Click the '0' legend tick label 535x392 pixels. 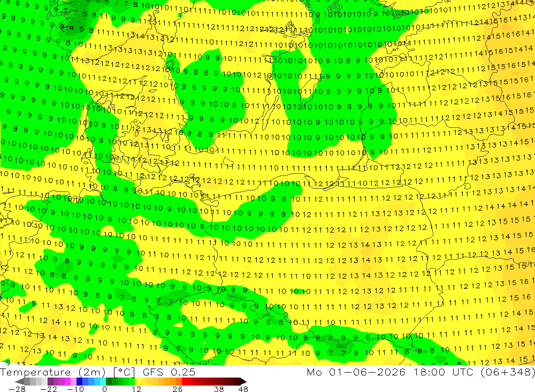click(104, 389)
